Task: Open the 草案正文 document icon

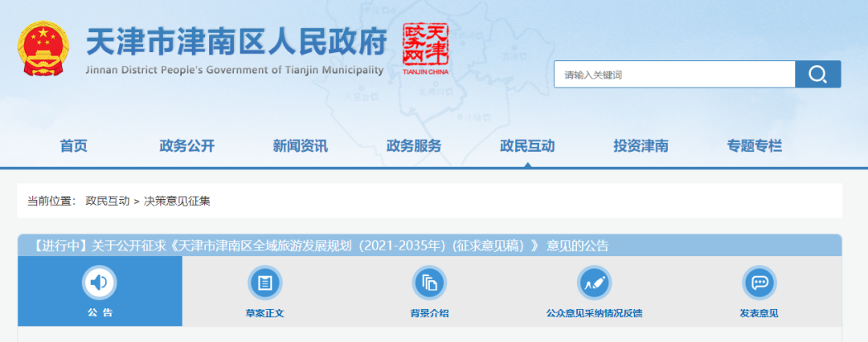Action: [264, 283]
